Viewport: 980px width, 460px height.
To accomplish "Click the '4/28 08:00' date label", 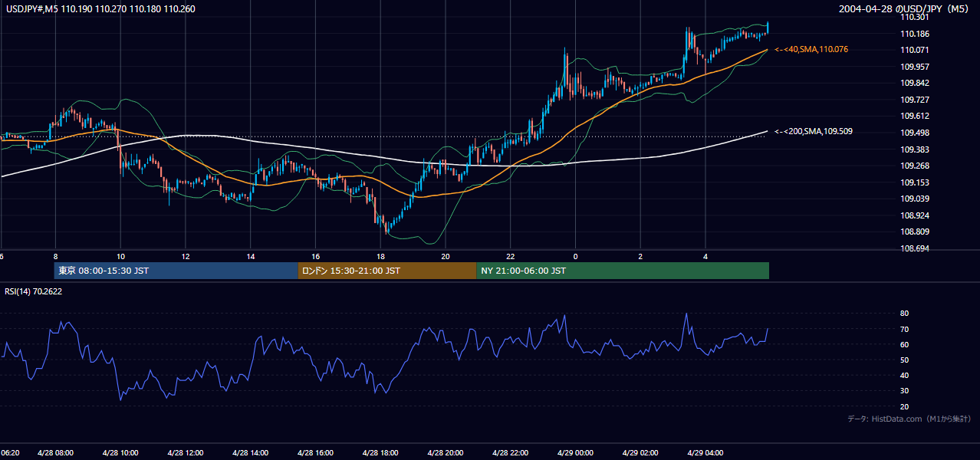I will click(54, 453).
